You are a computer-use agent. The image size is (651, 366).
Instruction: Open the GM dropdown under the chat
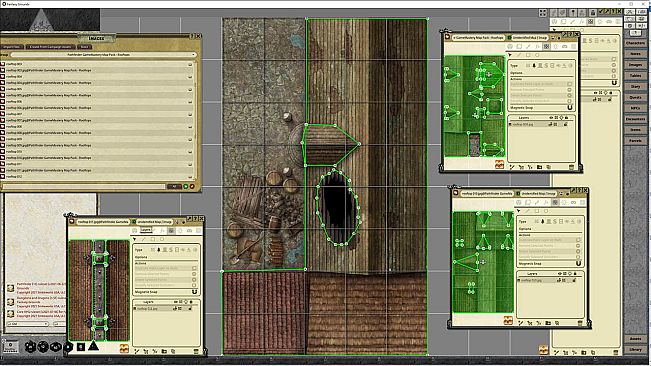tap(28, 324)
